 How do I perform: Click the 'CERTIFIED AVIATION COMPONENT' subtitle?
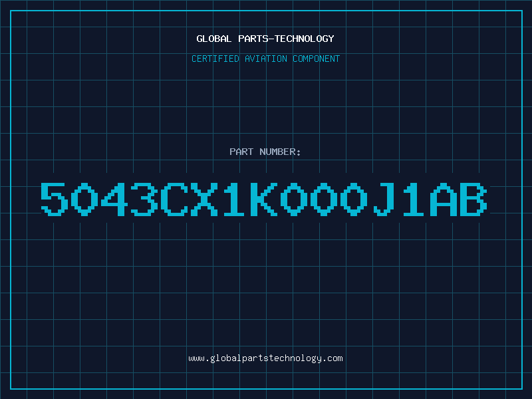pos(265,59)
